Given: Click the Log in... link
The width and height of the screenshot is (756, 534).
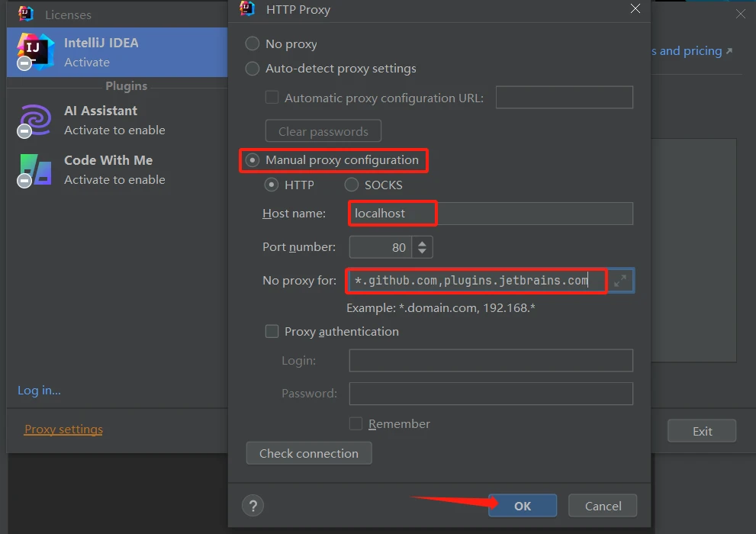Looking at the screenshot, I should (39, 391).
